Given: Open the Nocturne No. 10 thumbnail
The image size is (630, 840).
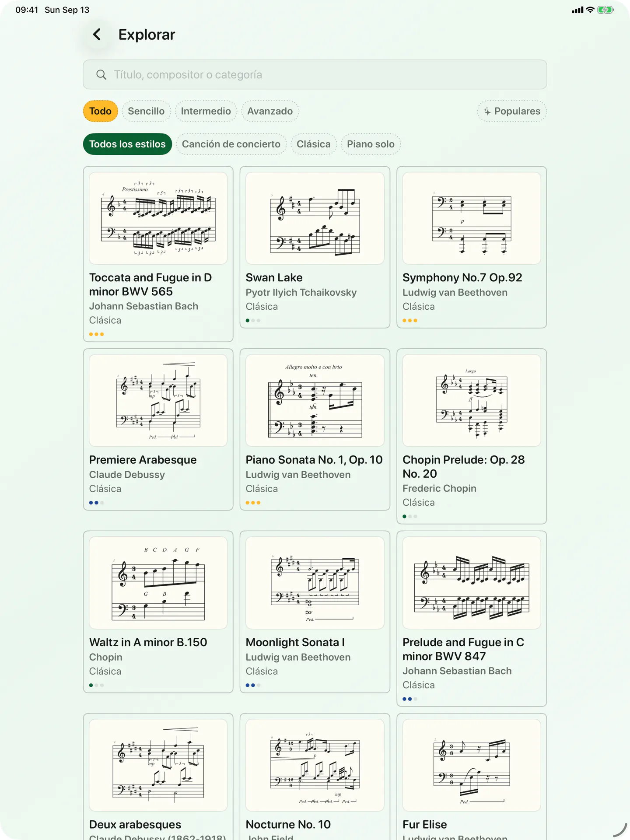Looking at the screenshot, I should tap(315, 765).
